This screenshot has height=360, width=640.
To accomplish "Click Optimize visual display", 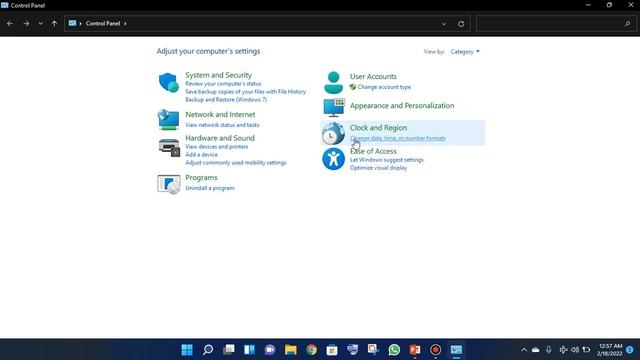I will (378, 168).
